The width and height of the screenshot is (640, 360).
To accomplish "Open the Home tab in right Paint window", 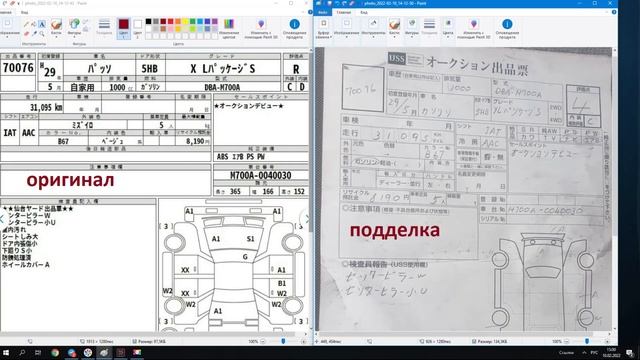I will pos(344,12).
